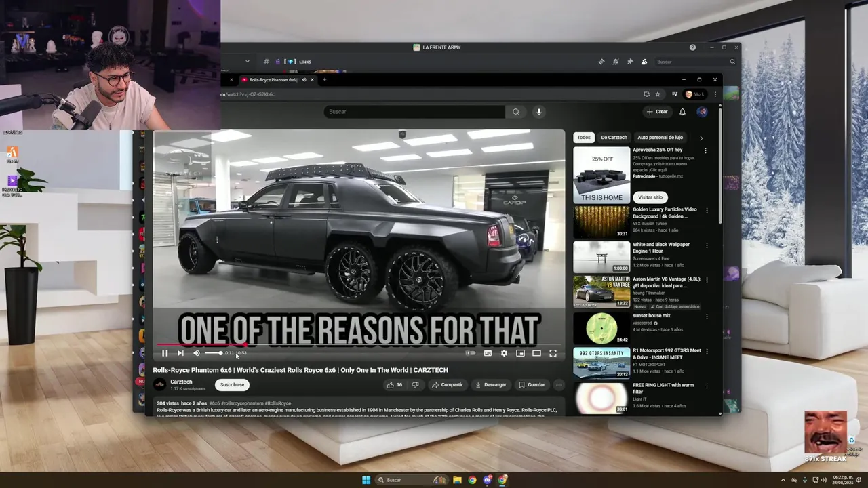Open sunset house mix thumbnail

(601, 328)
